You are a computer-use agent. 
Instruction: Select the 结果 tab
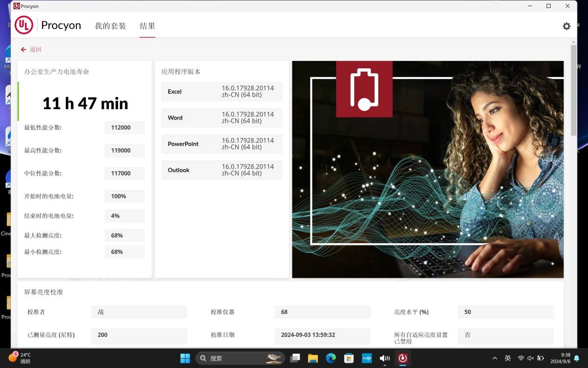click(x=147, y=26)
